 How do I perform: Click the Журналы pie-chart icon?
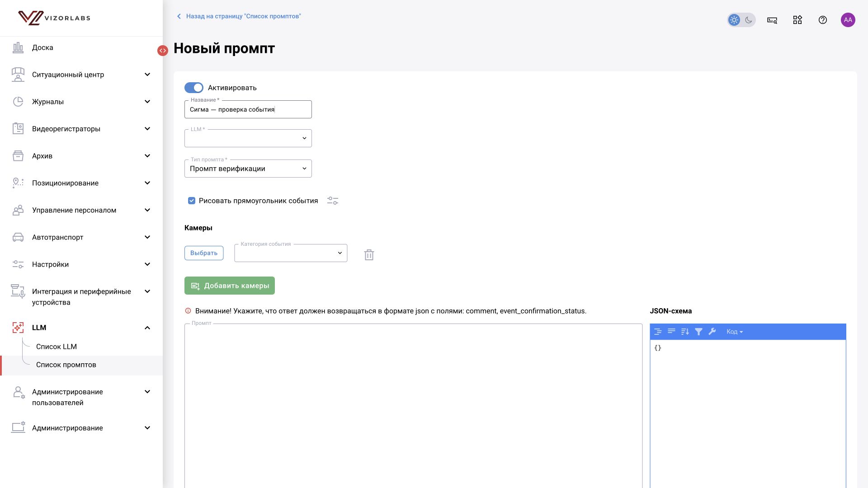[x=18, y=102]
